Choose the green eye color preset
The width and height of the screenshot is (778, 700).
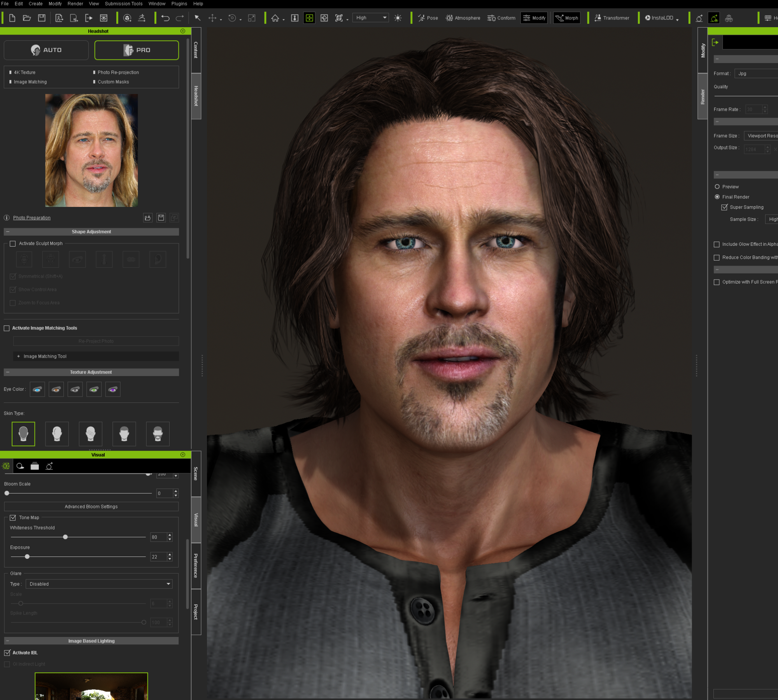tap(94, 389)
